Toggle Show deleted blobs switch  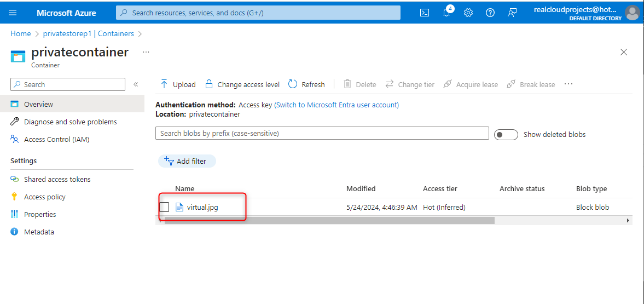506,135
